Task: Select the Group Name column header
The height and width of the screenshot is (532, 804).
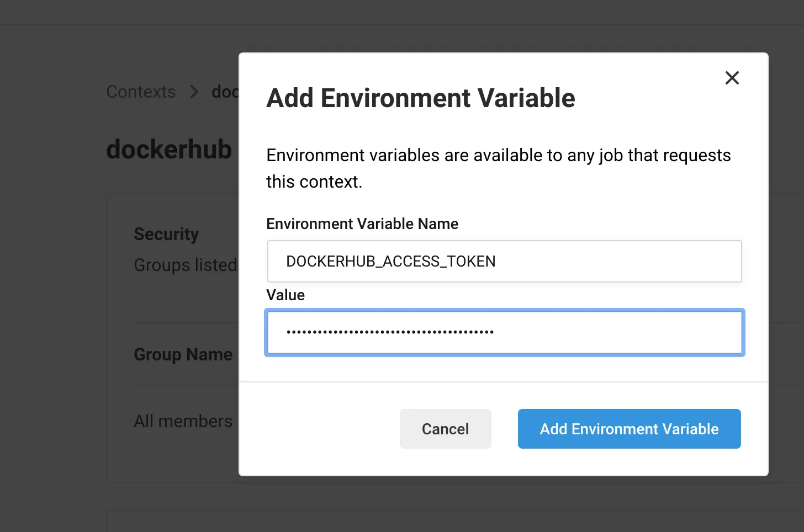Action: click(x=183, y=354)
